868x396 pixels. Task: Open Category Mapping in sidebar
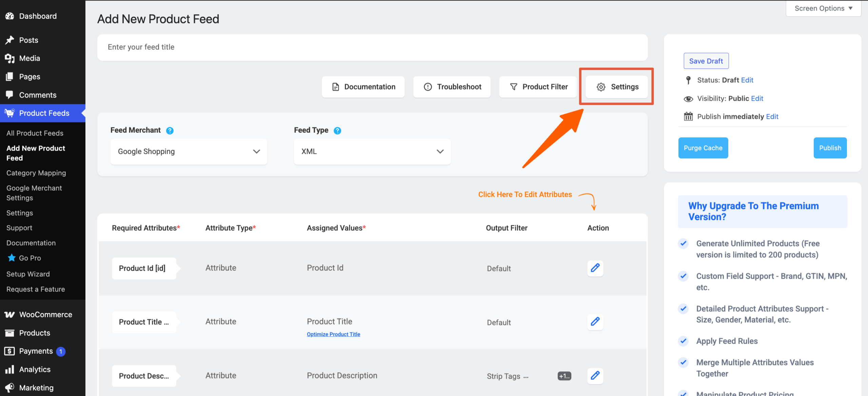coord(36,173)
